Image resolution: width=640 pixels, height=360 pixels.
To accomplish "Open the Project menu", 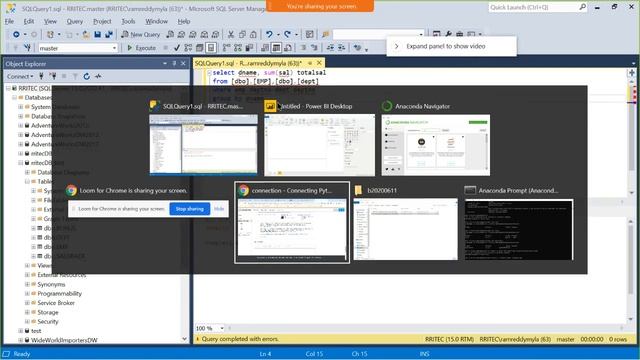I will pos(102,21).
